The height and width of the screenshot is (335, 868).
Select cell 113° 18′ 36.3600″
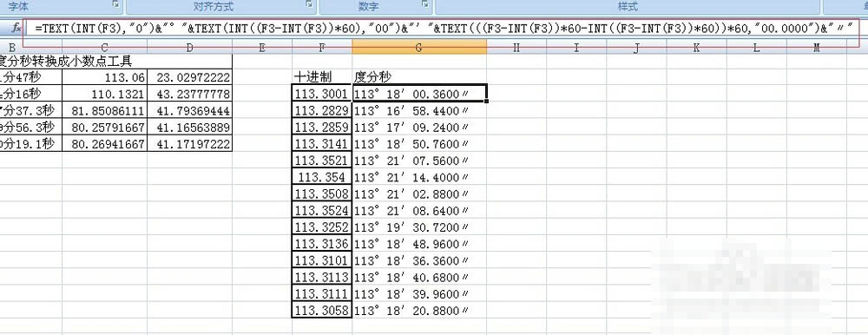(x=419, y=259)
